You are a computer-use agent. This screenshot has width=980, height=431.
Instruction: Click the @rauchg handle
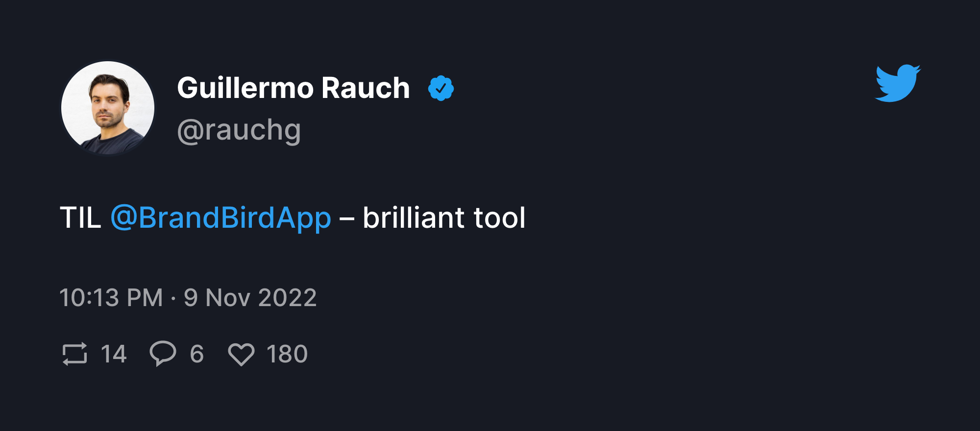click(x=239, y=130)
